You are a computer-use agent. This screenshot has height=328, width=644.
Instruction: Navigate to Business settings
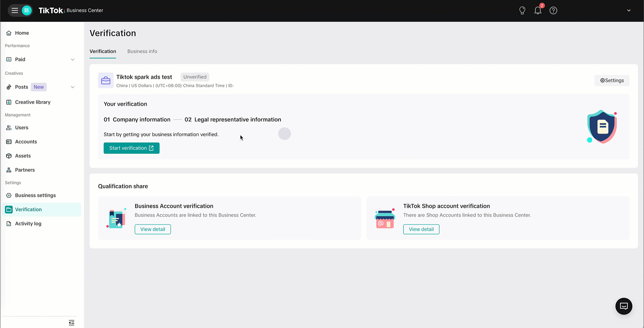(35, 195)
